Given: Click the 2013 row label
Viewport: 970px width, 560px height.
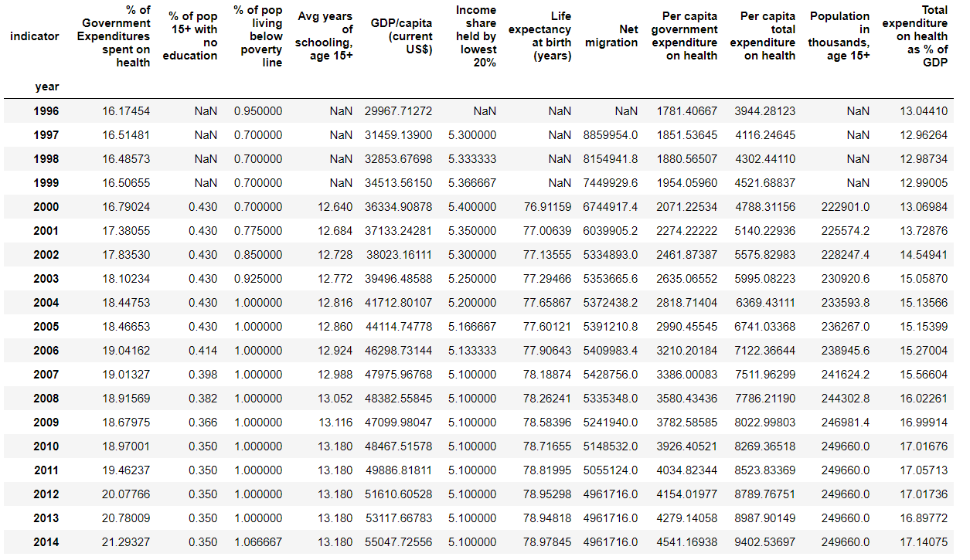Looking at the screenshot, I should pyautogui.click(x=46, y=518).
